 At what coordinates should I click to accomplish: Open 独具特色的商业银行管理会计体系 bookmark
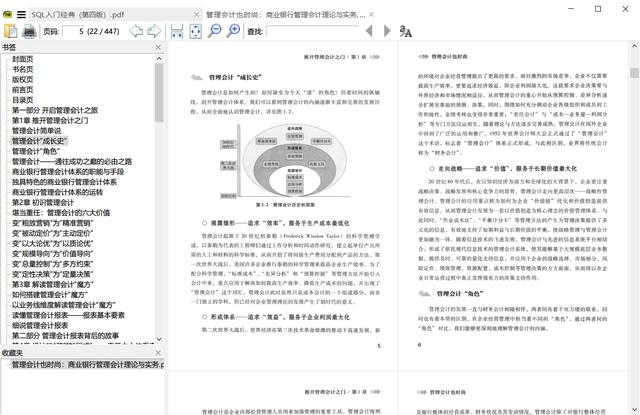[x=64, y=182]
